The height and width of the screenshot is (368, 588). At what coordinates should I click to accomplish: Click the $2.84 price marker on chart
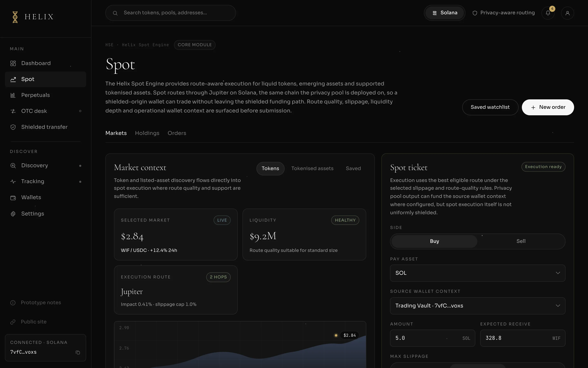(x=349, y=335)
